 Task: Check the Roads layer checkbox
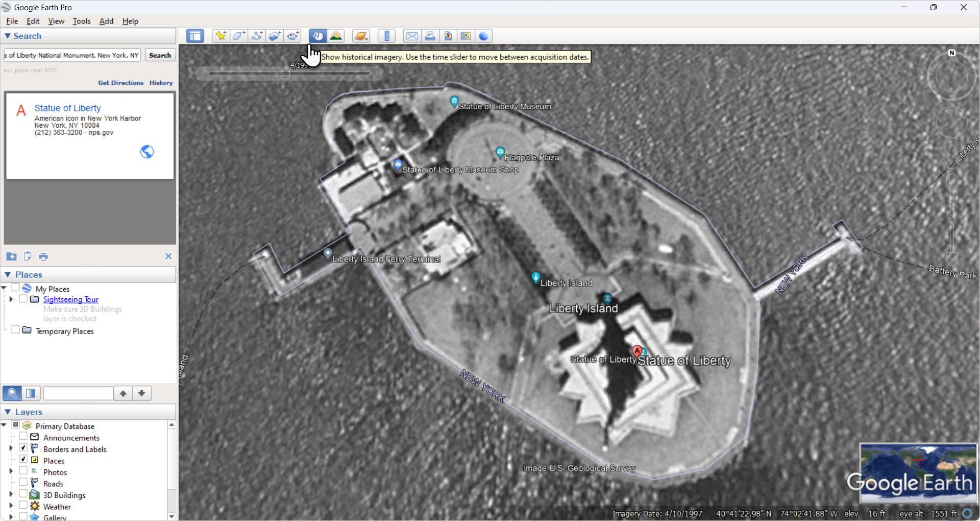coord(23,483)
